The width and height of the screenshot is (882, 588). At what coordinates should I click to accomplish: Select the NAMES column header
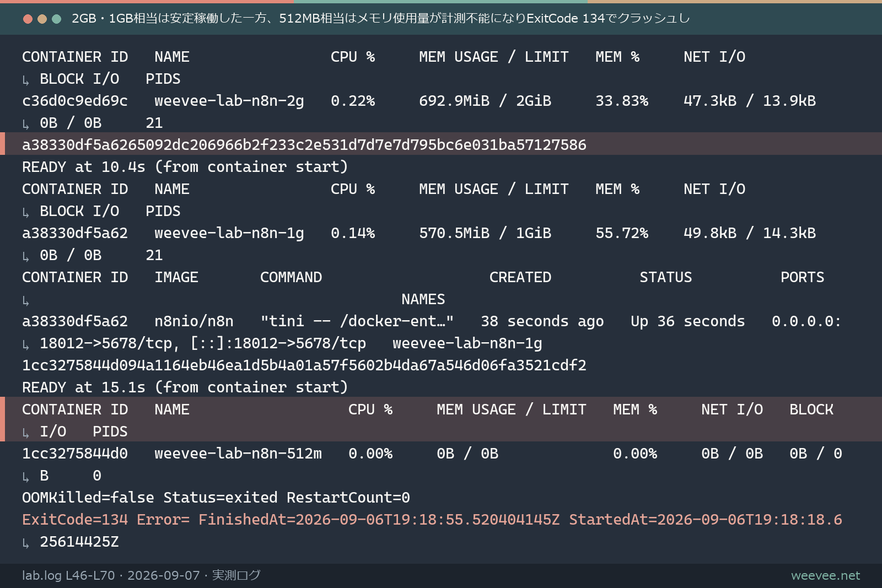pyautogui.click(x=423, y=299)
